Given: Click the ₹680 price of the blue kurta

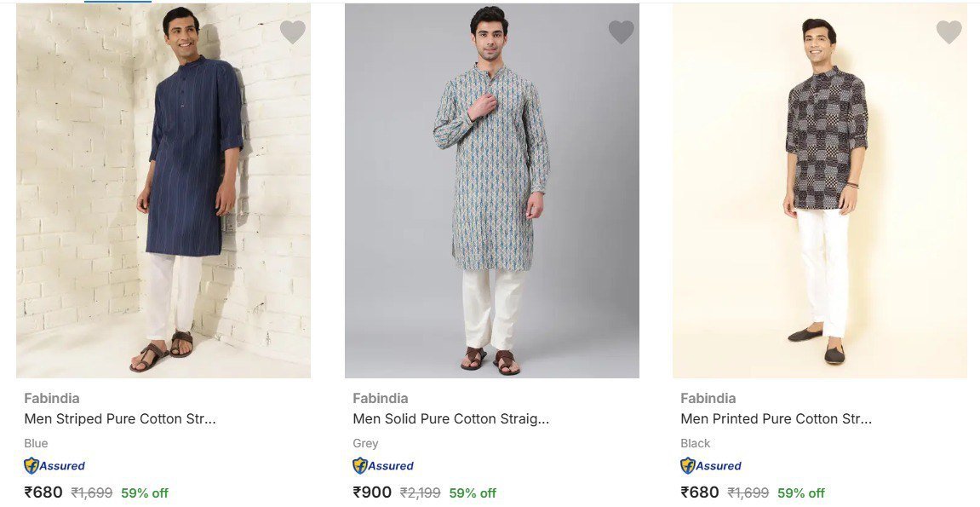Looking at the screenshot, I should pos(43,493).
